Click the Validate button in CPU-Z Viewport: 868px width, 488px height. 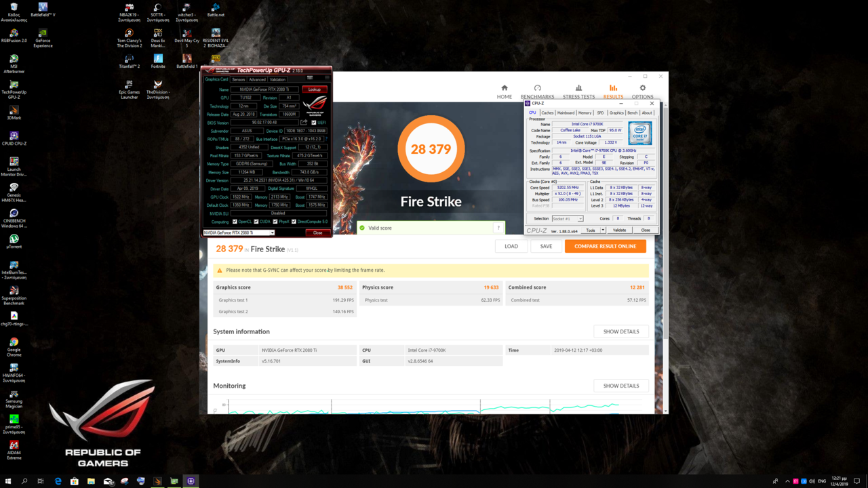click(619, 230)
